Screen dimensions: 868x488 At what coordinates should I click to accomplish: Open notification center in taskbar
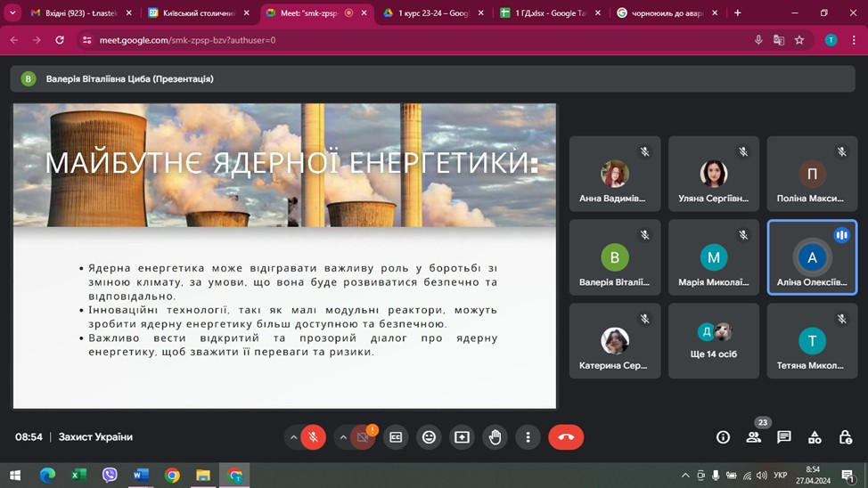[x=848, y=476]
